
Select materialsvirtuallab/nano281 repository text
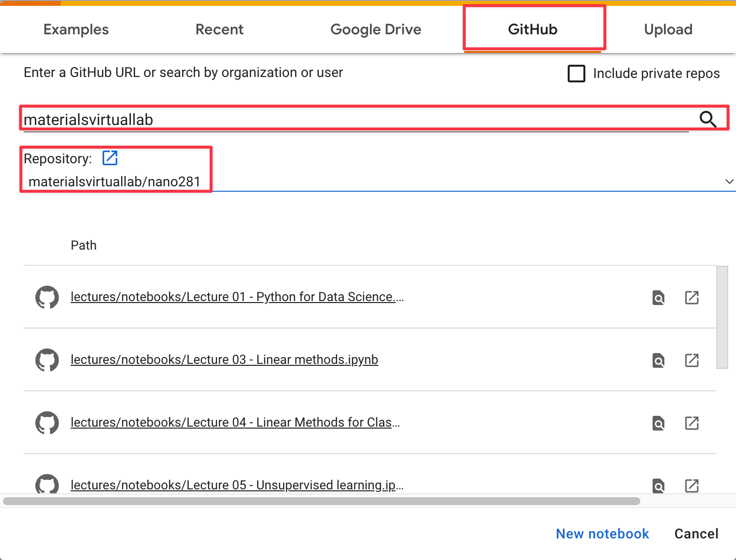tap(114, 181)
